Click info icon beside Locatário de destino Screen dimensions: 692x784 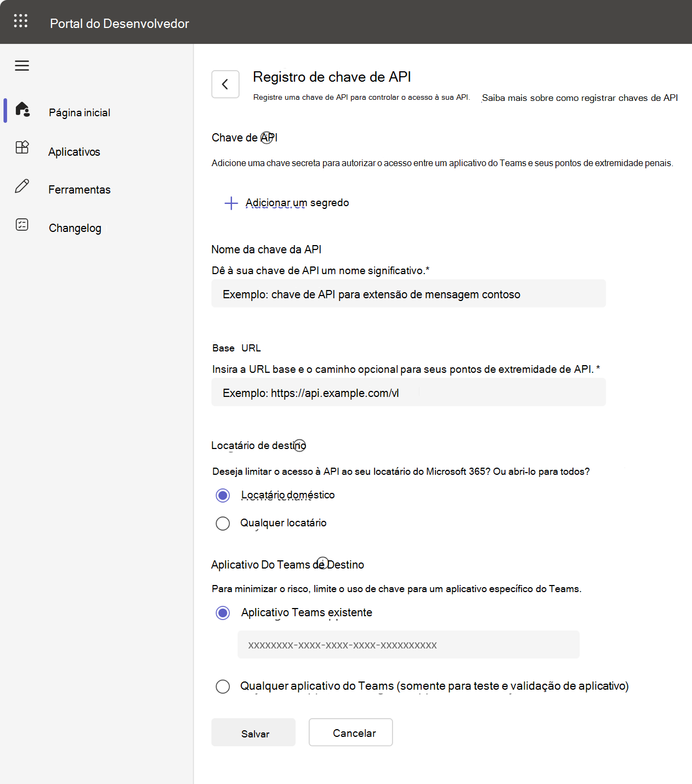point(299,445)
